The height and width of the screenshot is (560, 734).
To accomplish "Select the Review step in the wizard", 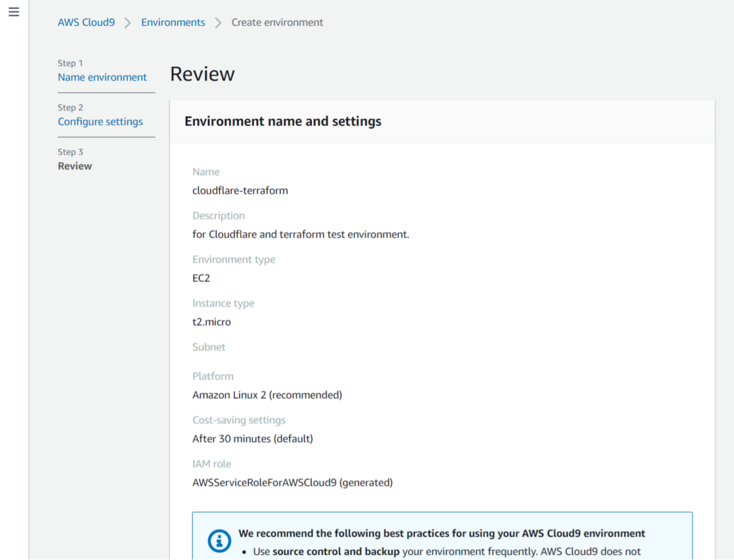I will pyautogui.click(x=75, y=166).
